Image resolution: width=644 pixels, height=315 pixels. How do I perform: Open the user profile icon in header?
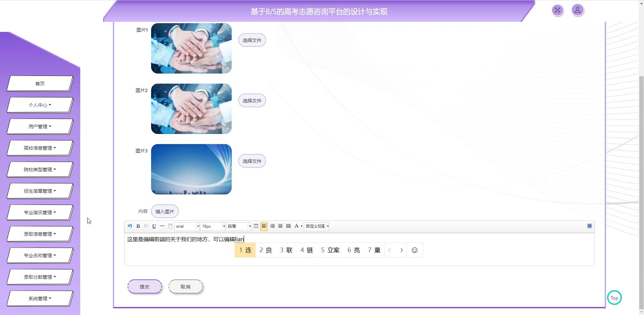point(578,10)
